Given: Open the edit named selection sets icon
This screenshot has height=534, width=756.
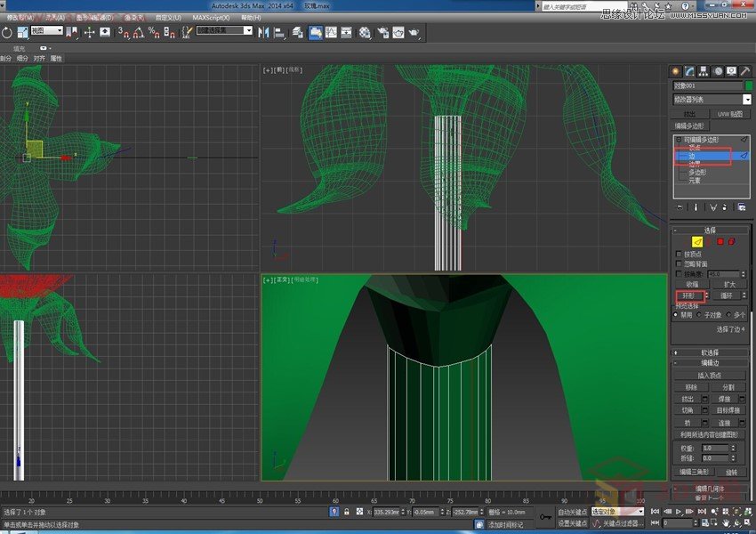Looking at the screenshot, I should pyautogui.click(x=187, y=32).
